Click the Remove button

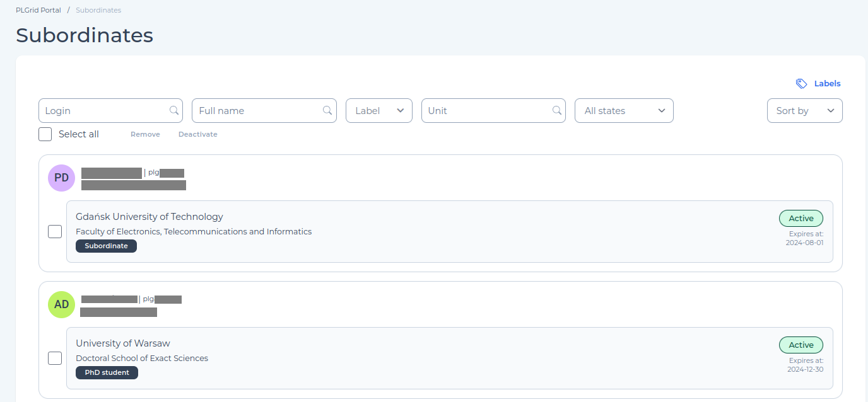pyautogui.click(x=145, y=134)
